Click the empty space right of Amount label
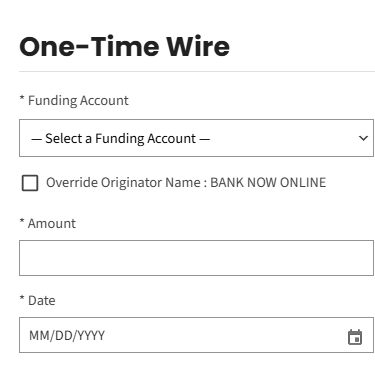Screen dimensions: 375x381 coord(225,223)
